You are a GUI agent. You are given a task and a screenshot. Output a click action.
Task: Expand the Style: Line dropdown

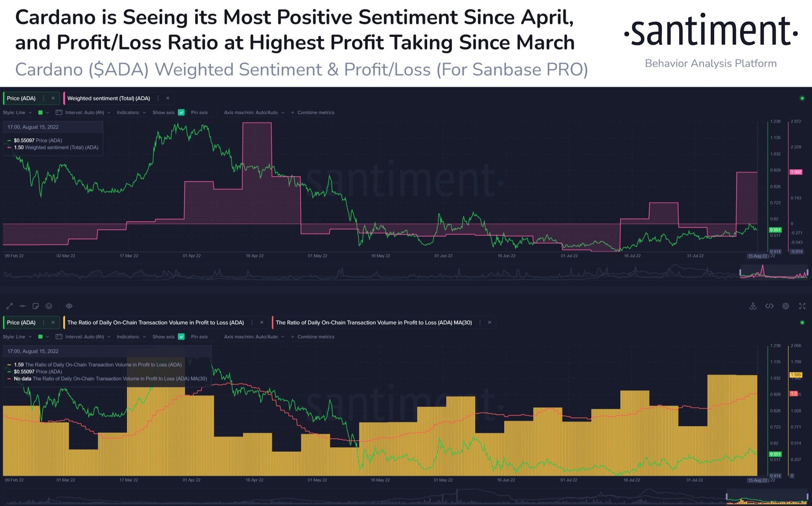point(16,113)
